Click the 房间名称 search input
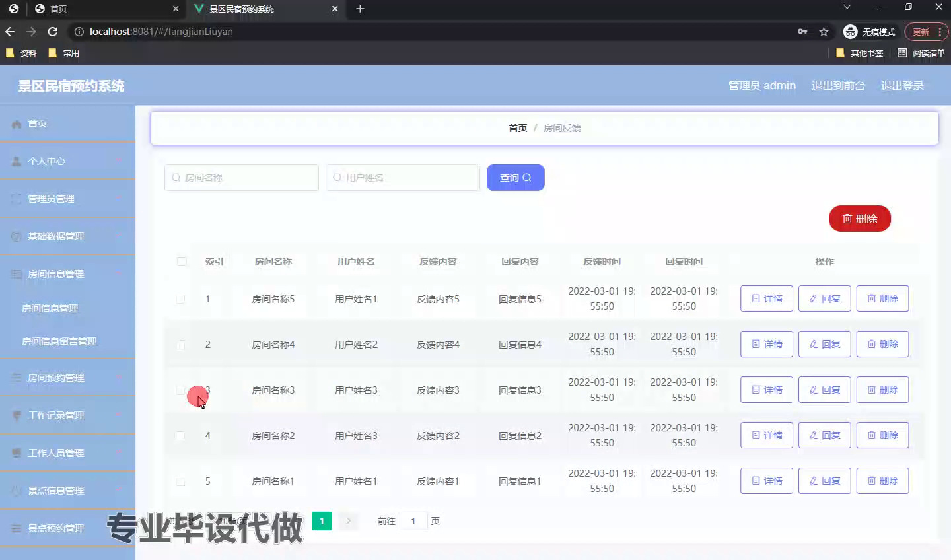Viewport: 951px width, 560px height. pyautogui.click(x=242, y=178)
